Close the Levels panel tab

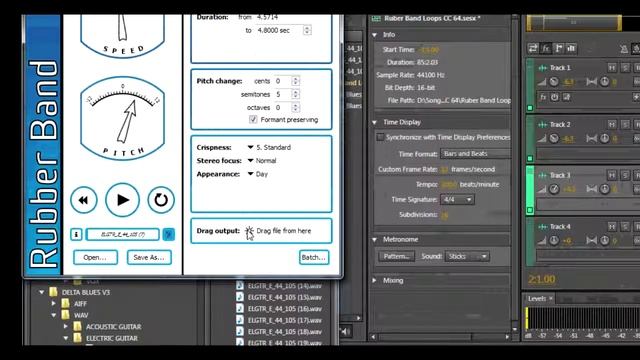(x=551, y=299)
